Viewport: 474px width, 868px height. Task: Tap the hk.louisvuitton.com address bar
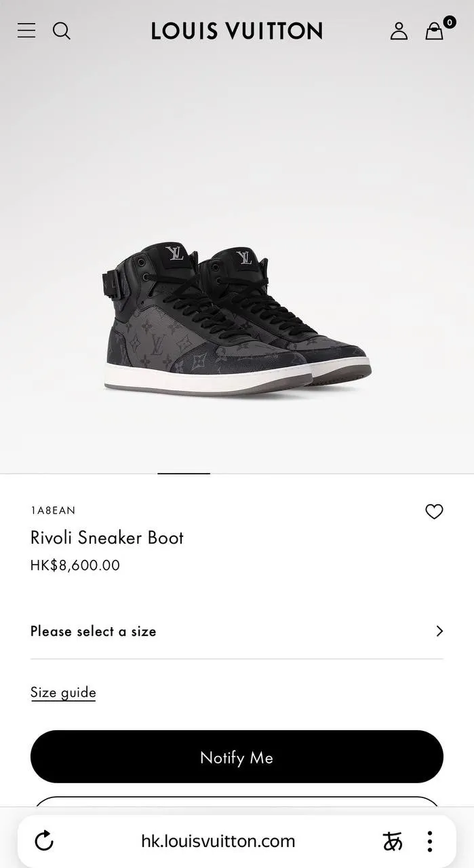(218, 842)
